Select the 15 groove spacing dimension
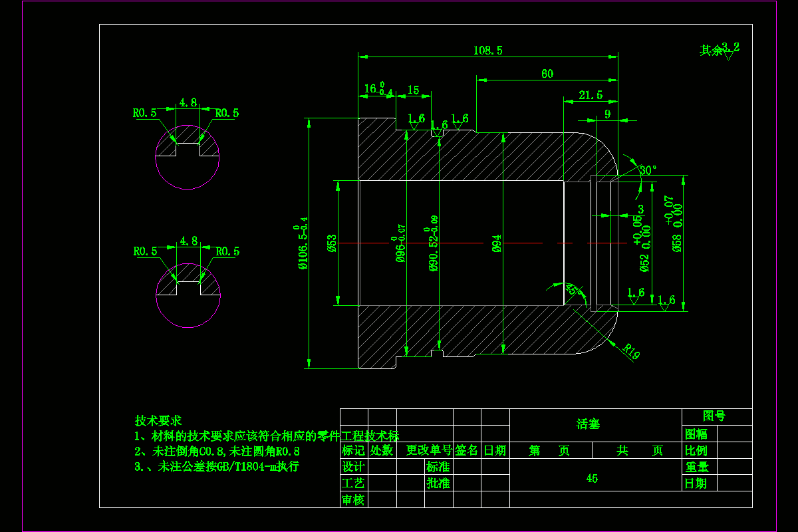 [413, 90]
